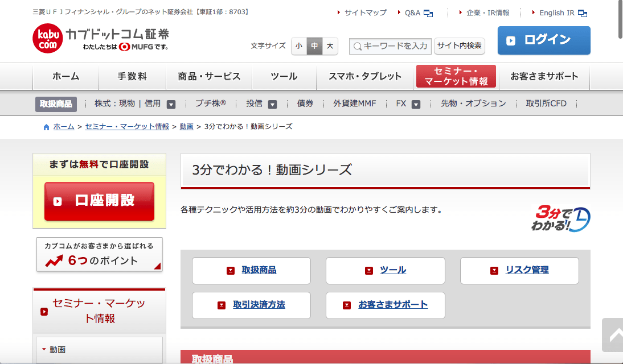
Task: Click the 3分でわかる! clock logo
Action: (x=561, y=218)
